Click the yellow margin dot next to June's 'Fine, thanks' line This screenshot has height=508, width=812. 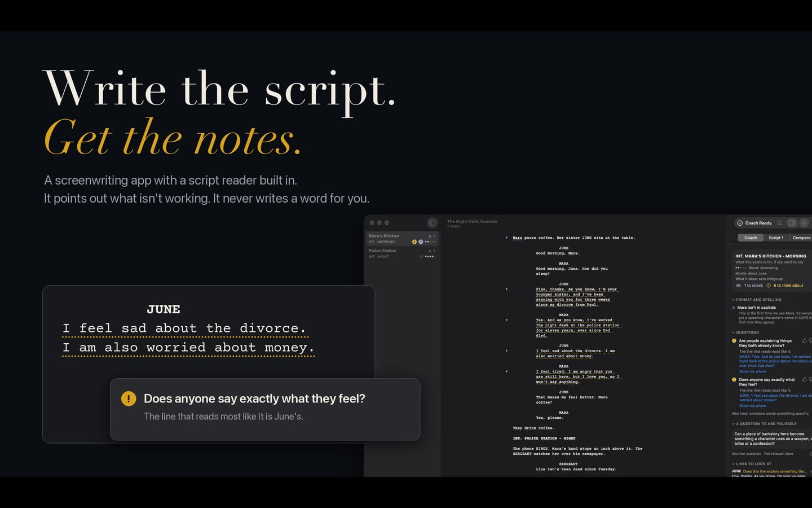pyautogui.click(x=506, y=289)
